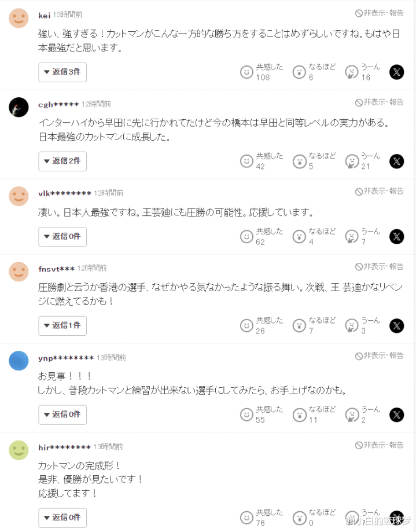Share ynp's comment on X
This screenshot has width=416, height=532.
pyautogui.click(x=396, y=414)
